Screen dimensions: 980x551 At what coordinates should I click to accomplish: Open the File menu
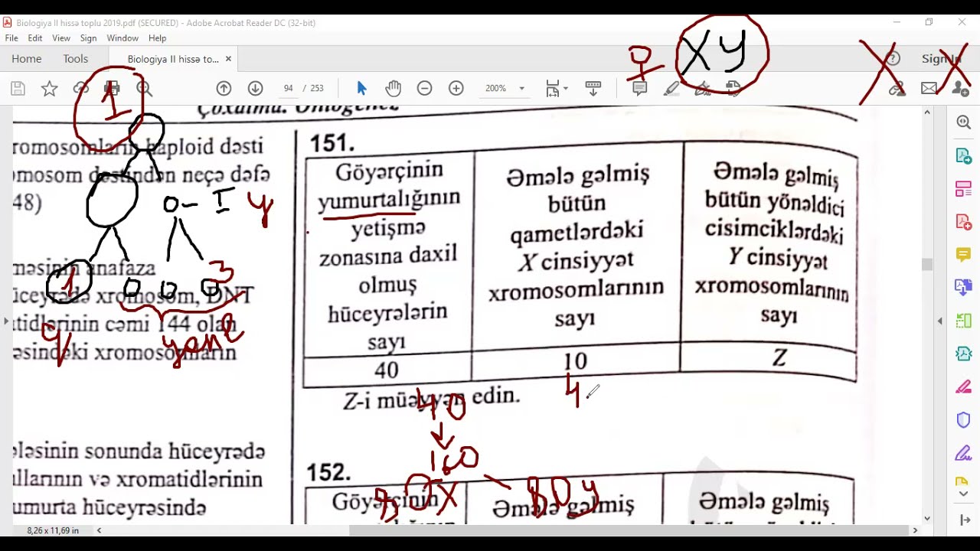click(x=11, y=38)
